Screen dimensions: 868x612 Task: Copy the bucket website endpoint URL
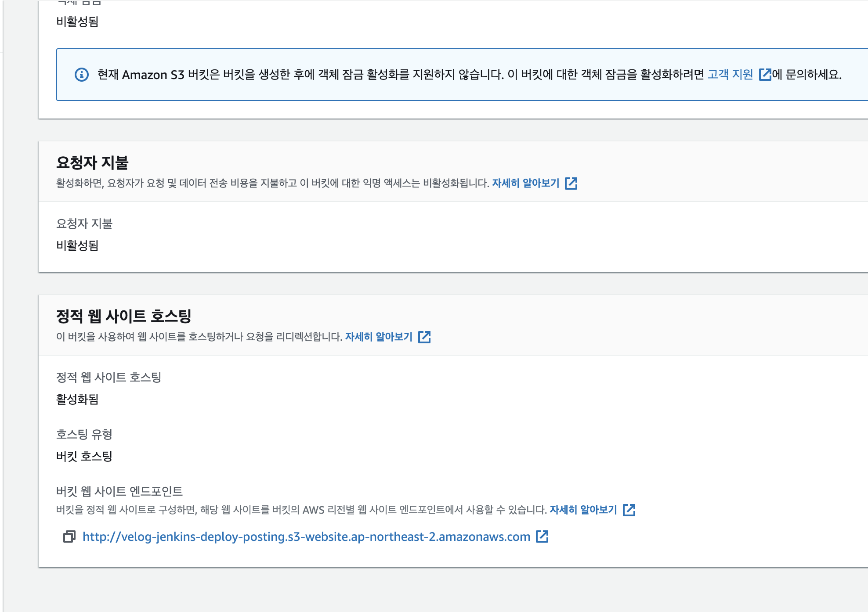(x=69, y=536)
